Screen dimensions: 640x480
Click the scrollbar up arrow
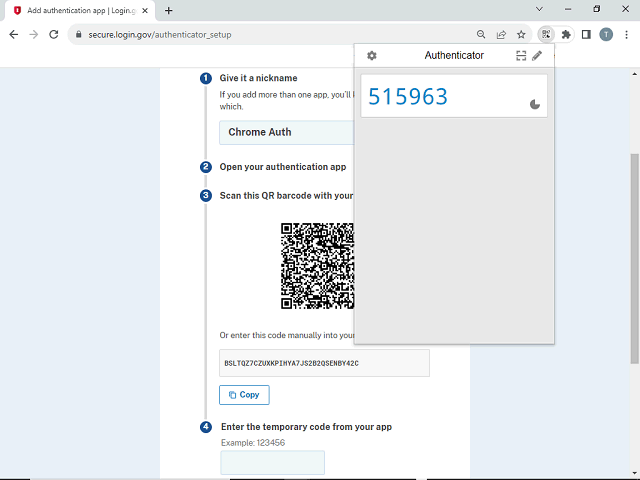[634, 74]
